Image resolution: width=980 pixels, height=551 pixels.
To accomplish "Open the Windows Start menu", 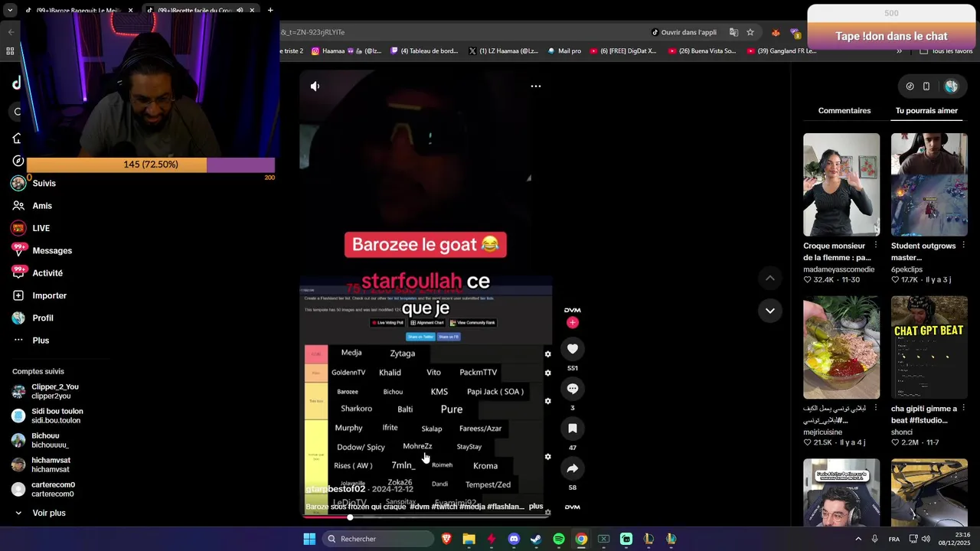I will click(x=309, y=539).
